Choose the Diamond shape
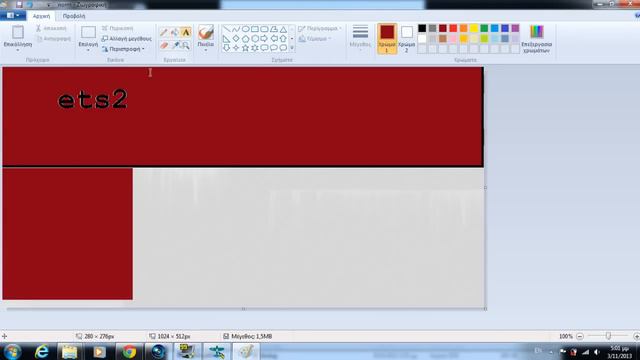Viewport: 640px width, 360px height. (x=236, y=38)
